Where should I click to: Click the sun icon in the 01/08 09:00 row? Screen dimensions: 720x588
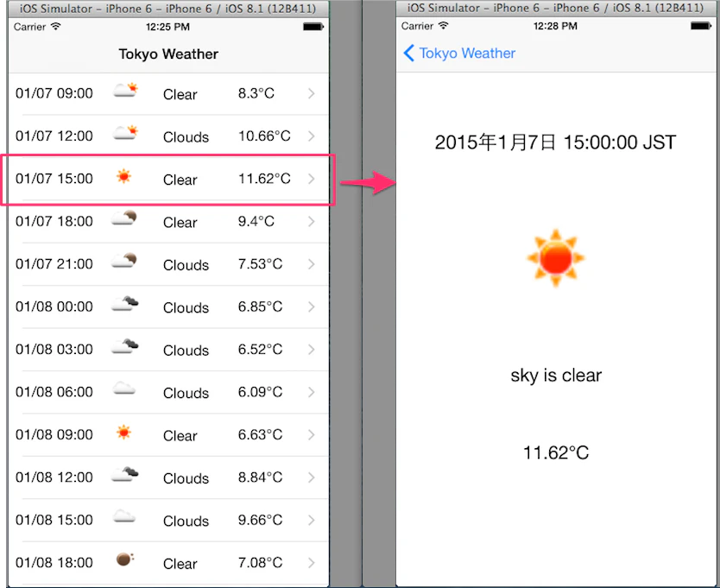(123, 433)
